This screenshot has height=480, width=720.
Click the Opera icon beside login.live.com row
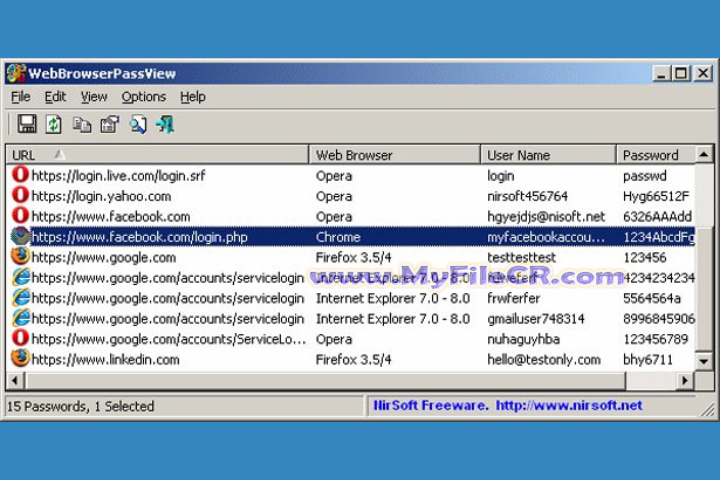click(20, 175)
